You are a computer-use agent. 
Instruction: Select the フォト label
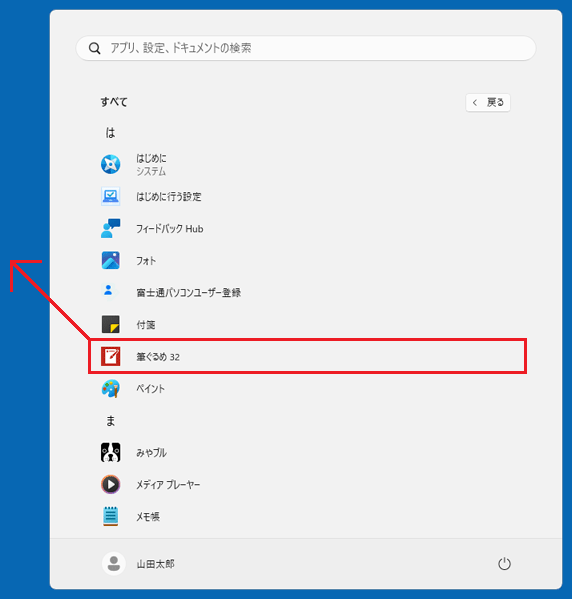[146, 261]
